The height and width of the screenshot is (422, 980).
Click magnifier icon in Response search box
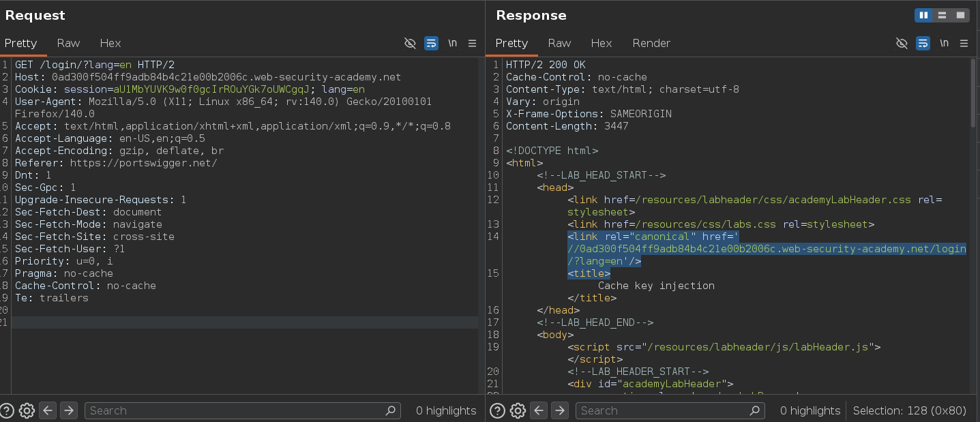(x=754, y=410)
